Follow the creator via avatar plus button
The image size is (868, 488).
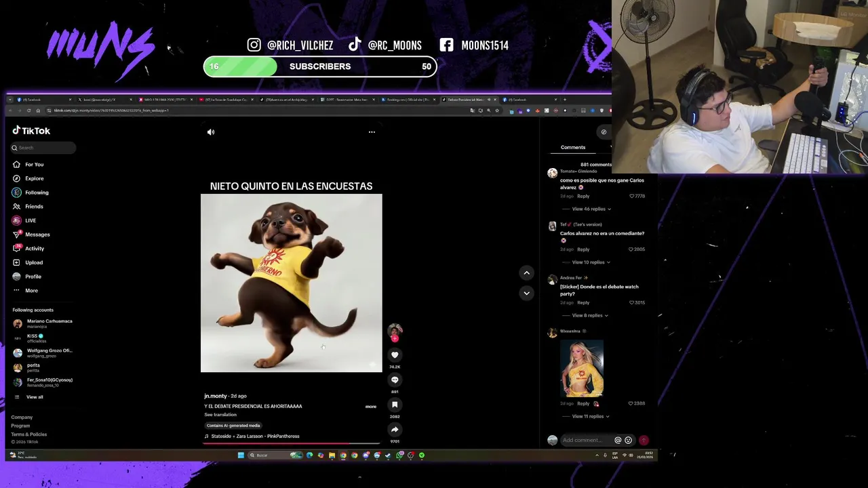click(x=395, y=338)
